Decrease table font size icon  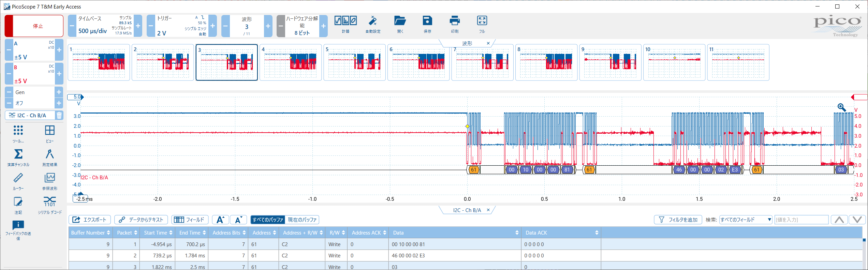click(238, 220)
